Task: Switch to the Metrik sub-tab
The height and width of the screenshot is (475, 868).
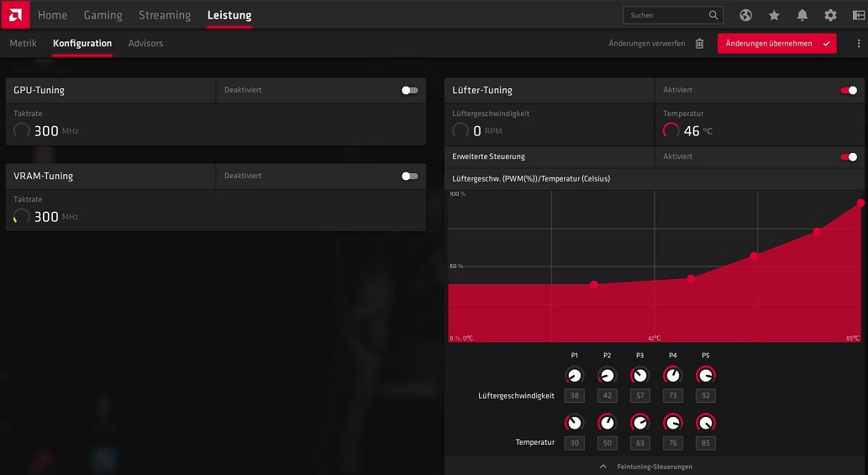Action: tap(24, 43)
